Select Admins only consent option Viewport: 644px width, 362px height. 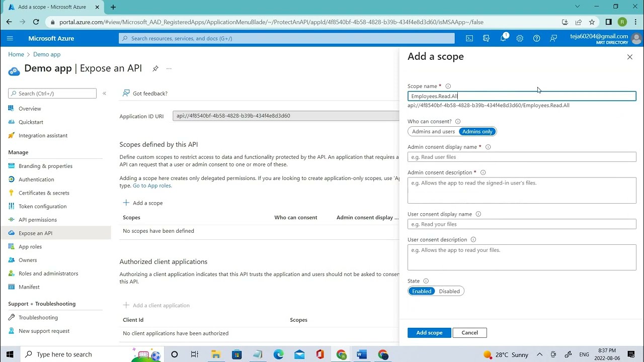(477, 131)
